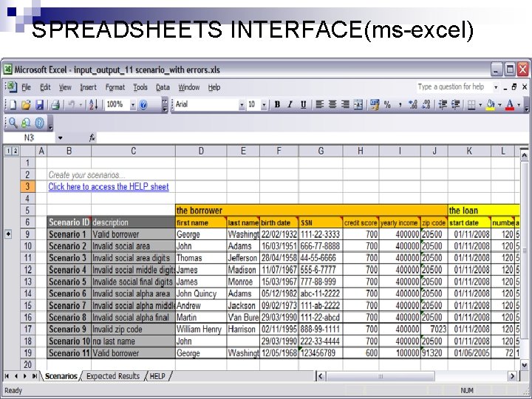The height and width of the screenshot is (399, 532).
Task: Select column D header
Action: pyautogui.click(x=201, y=151)
